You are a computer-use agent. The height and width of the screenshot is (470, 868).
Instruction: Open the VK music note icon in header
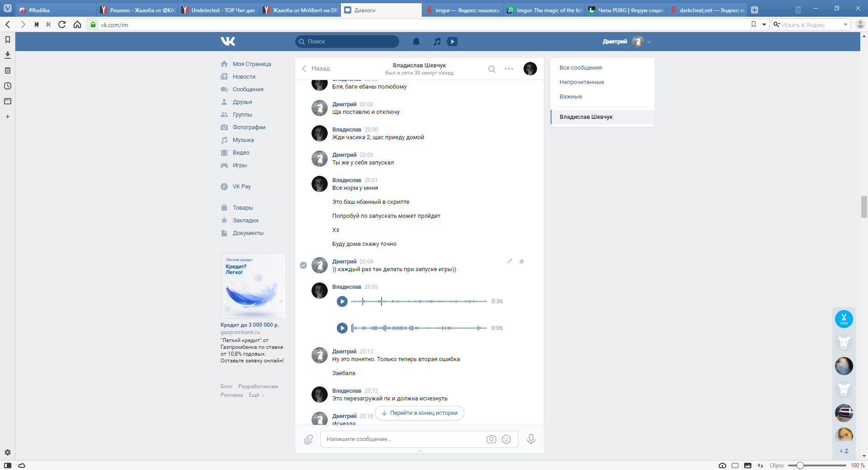tap(437, 42)
